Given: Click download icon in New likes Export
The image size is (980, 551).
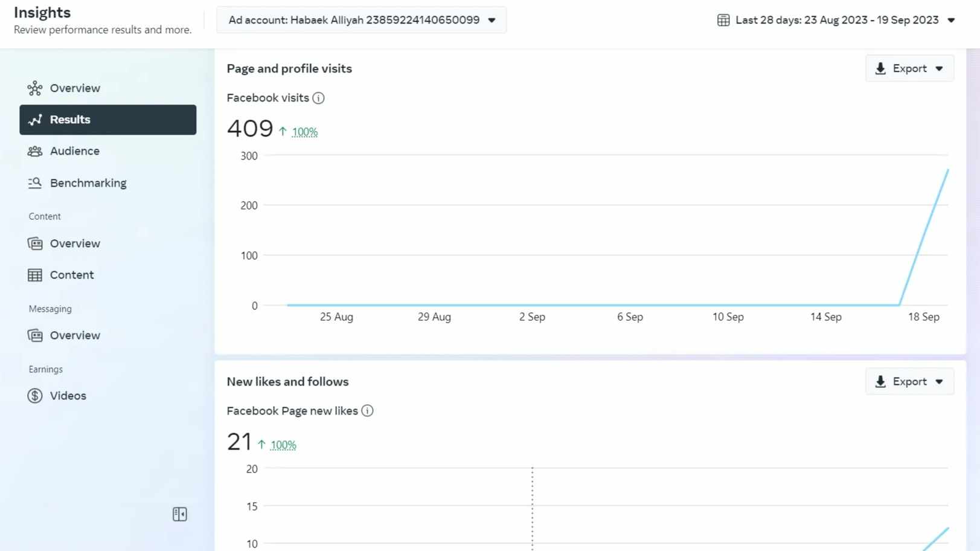Looking at the screenshot, I should 880,381.
